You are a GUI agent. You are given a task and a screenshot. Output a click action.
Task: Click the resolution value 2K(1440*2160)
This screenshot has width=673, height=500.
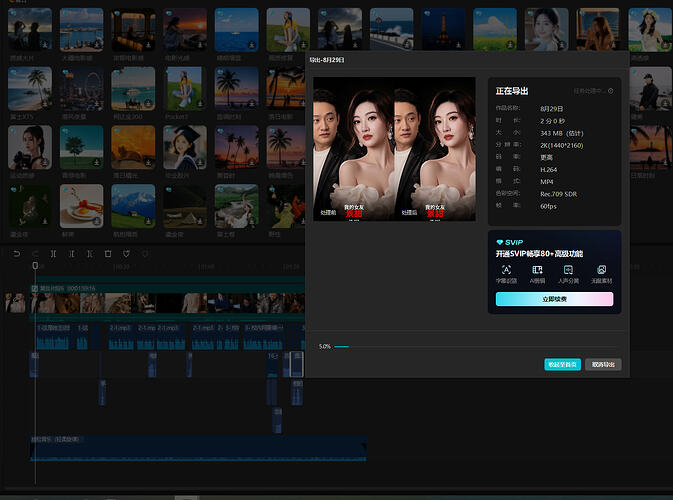point(561,145)
